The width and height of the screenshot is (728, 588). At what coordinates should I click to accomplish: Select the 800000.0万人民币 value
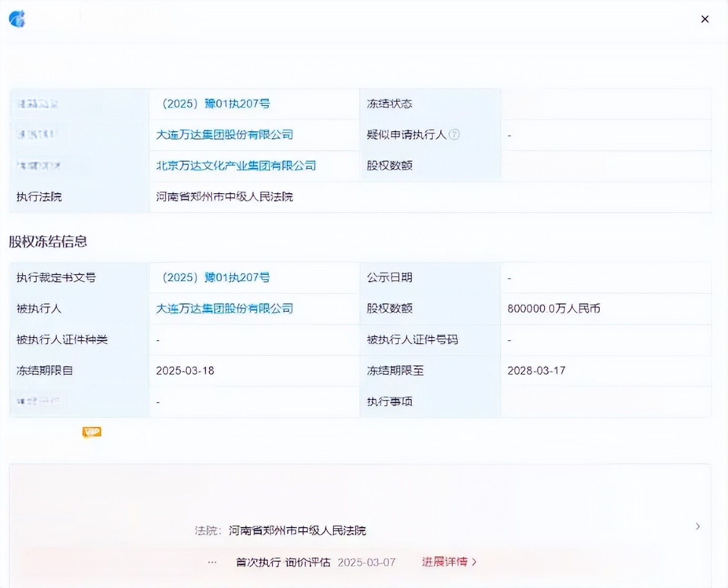(554, 308)
